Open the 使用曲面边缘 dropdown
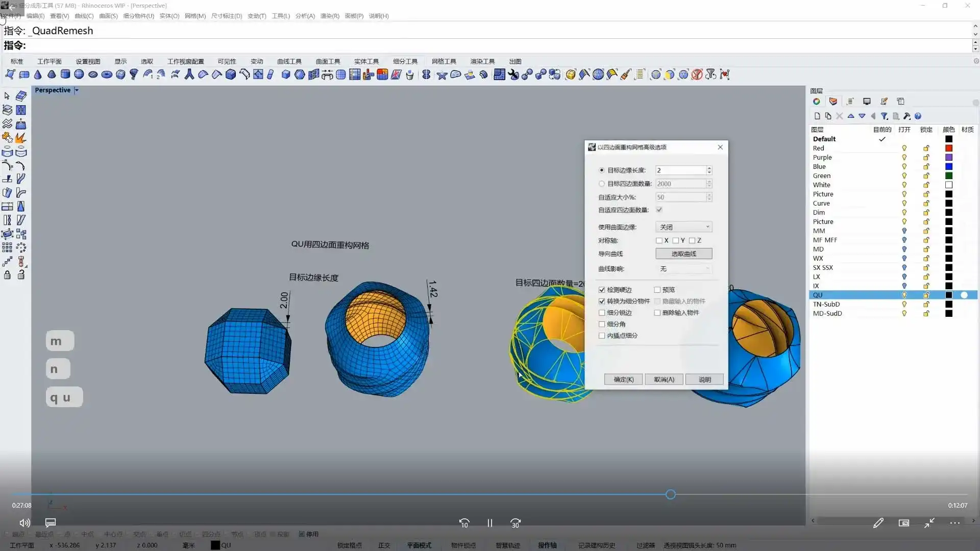The width and height of the screenshot is (980, 551). click(x=683, y=227)
